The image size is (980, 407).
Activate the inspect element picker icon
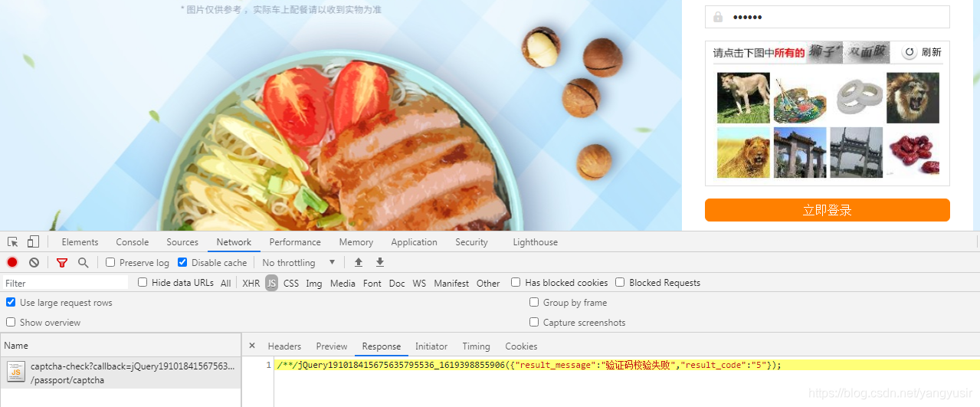click(x=13, y=242)
